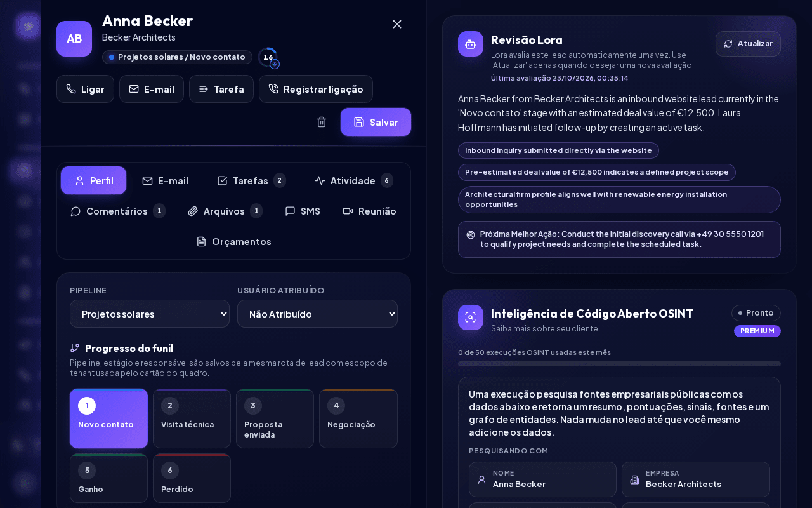Click the person icon in the Nome field
This screenshot has width=812, height=508.
(482, 479)
